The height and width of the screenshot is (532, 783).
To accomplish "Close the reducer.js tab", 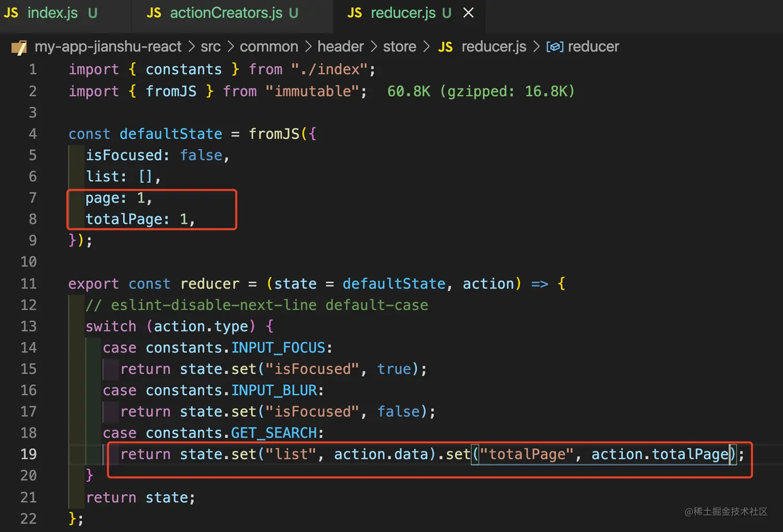I will (469, 13).
